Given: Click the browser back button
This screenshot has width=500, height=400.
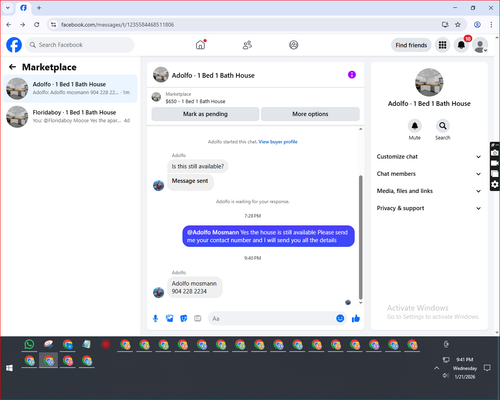Looking at the screenshot, I should [9, 24].
